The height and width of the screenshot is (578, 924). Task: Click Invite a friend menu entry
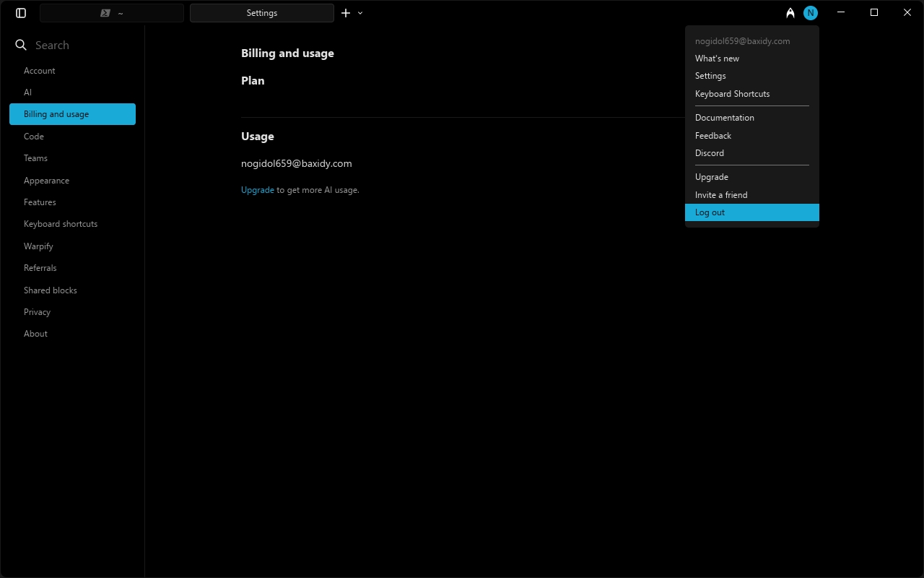click(720, 195)
